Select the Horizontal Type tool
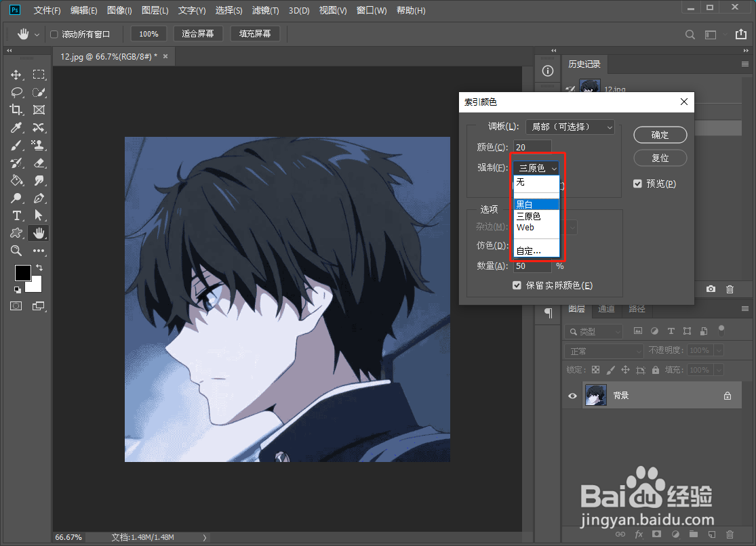This screenshot has width=756, height=546. pyautogui.click(x=16, y=215)
